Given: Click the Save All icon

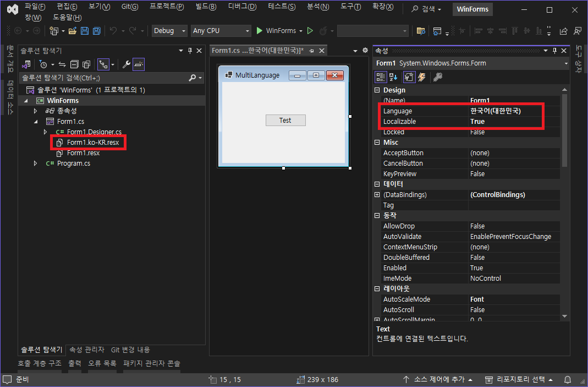Looking at the screenshot, I should pos(97,31).
